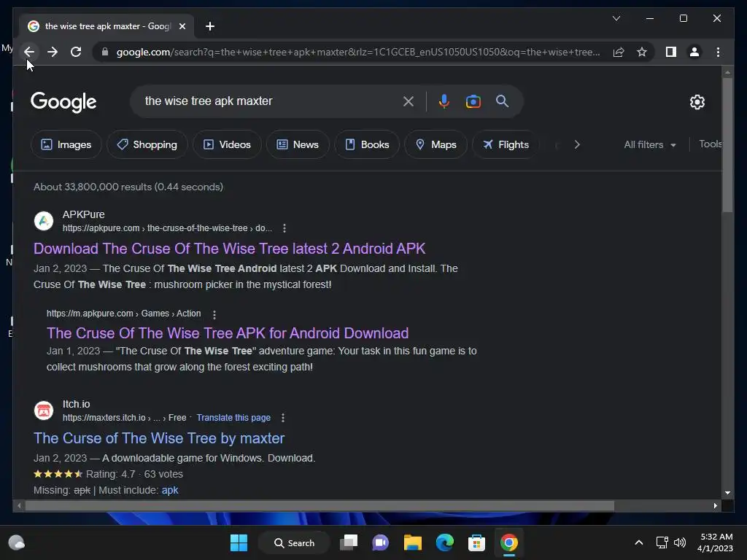Open the tab search dropdown
This screenshot has height=560, width=747.
click(x=616, y=18)
